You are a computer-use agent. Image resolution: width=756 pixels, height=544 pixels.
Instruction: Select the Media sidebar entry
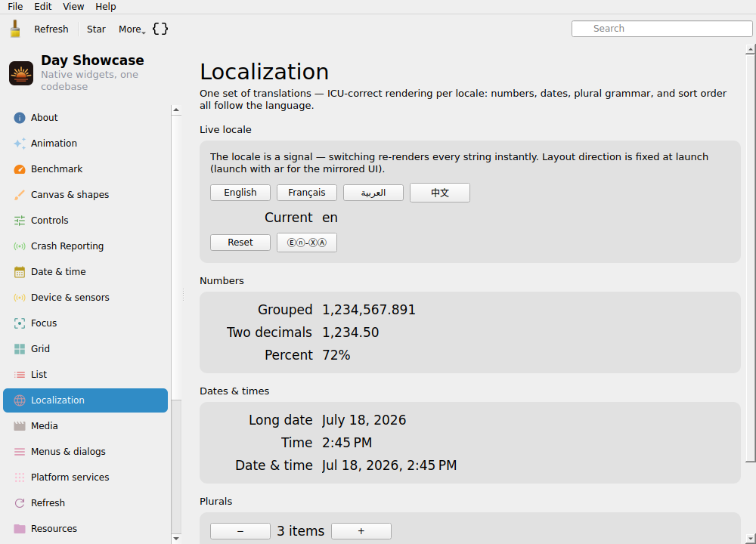[x=85, y=426]
